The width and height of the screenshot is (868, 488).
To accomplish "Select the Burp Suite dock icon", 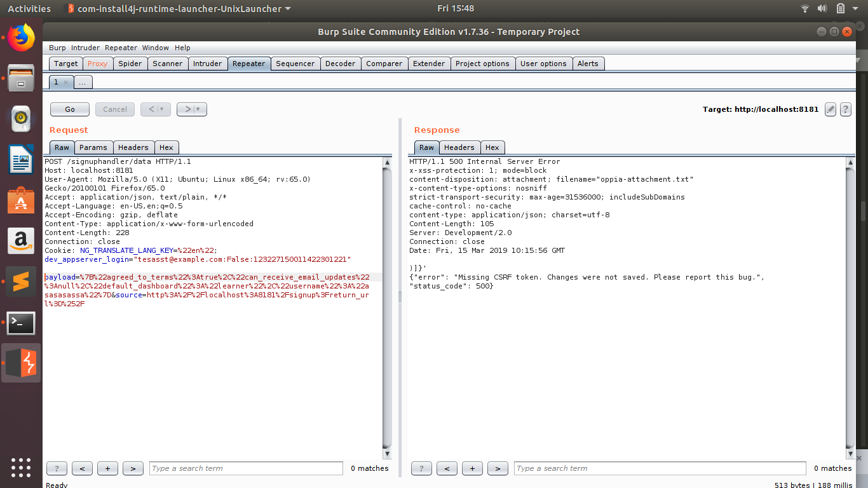I will (21, 363).
